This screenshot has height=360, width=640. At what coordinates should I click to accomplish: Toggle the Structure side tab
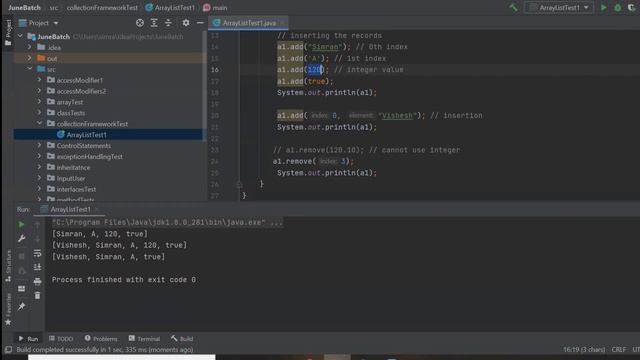pyautogui.click(x=8, y=266)
